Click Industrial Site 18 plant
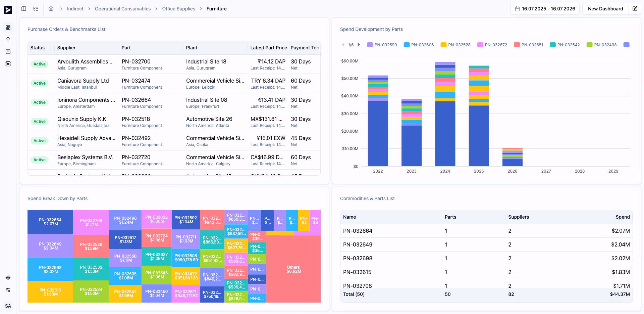This screenshot has width=644, height=314. [206, 61]
